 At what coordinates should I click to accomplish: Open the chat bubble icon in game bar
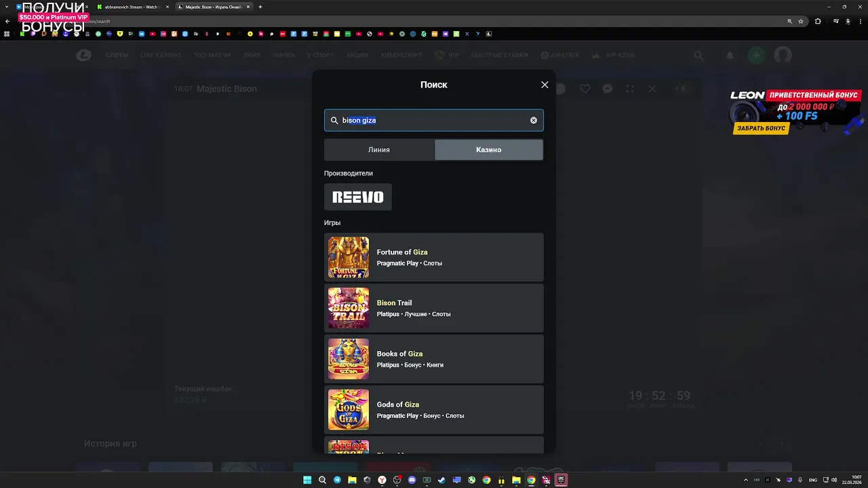[x=608, y=89]
